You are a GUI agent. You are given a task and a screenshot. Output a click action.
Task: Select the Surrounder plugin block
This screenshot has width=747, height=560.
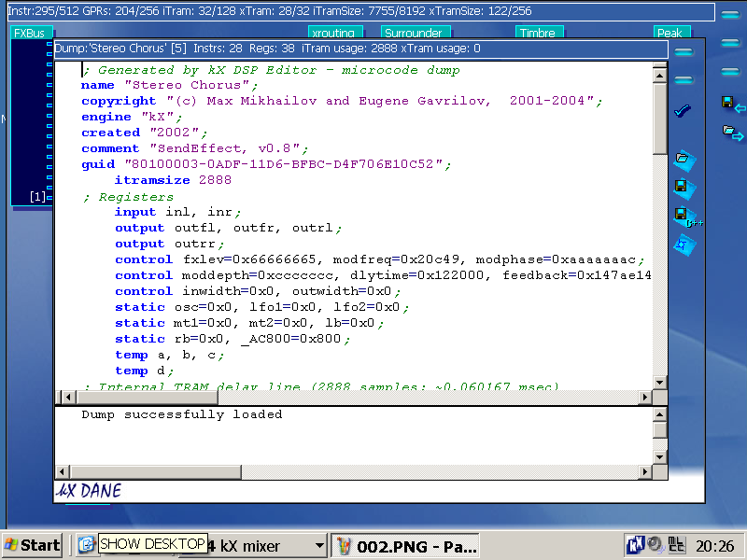point(416,32)
